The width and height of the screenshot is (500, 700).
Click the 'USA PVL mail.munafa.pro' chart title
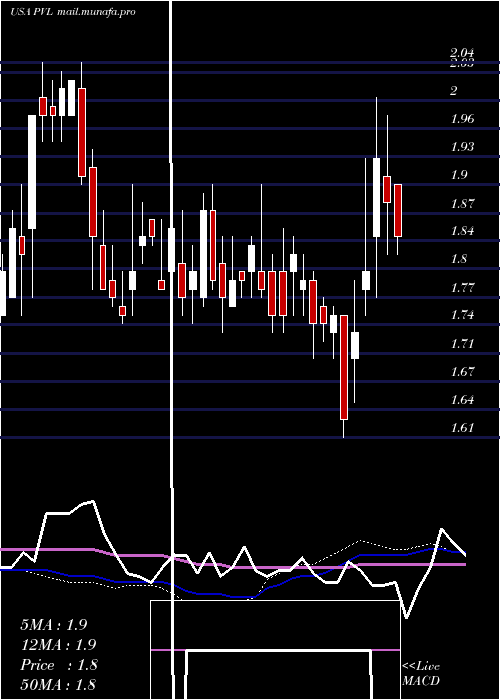tap(73, 12)
